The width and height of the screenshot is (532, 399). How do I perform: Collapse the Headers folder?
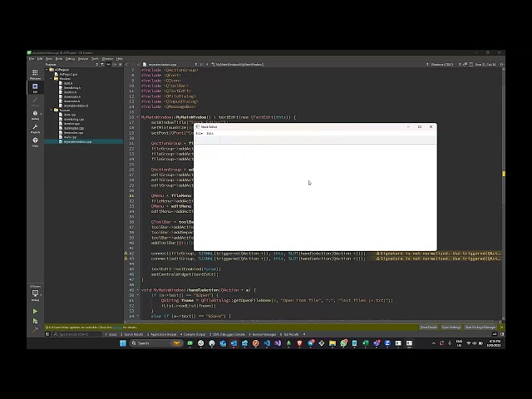[x=52, y=79]
